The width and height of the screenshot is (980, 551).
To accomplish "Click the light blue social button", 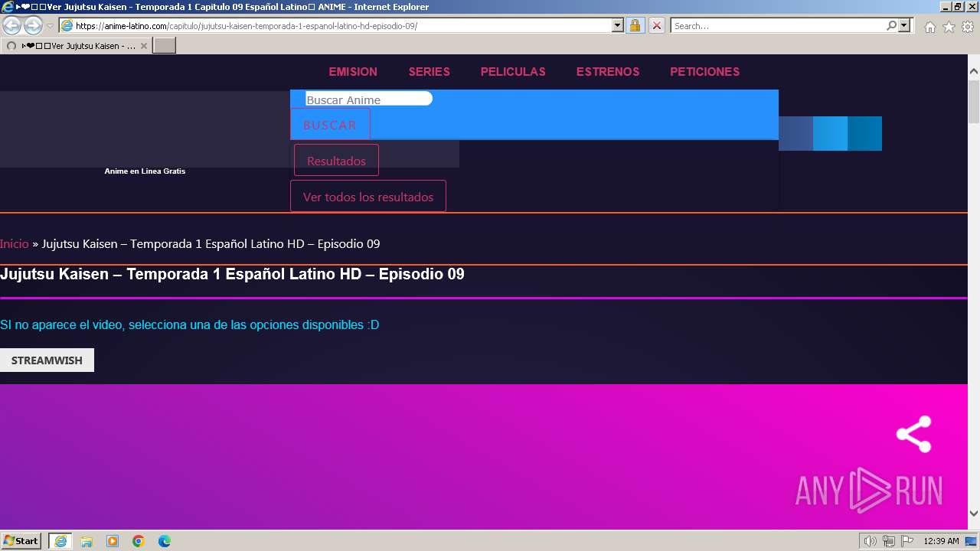I will (x=830, y=134).
